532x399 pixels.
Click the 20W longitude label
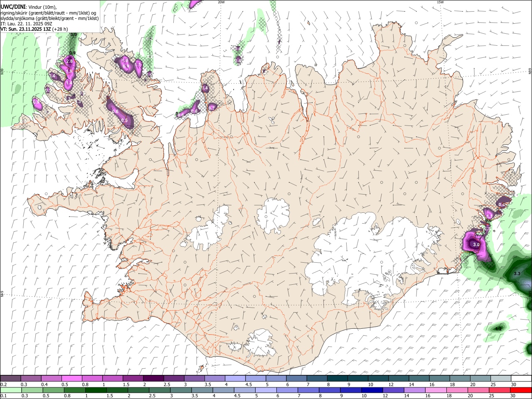click(x=221, y=2)
